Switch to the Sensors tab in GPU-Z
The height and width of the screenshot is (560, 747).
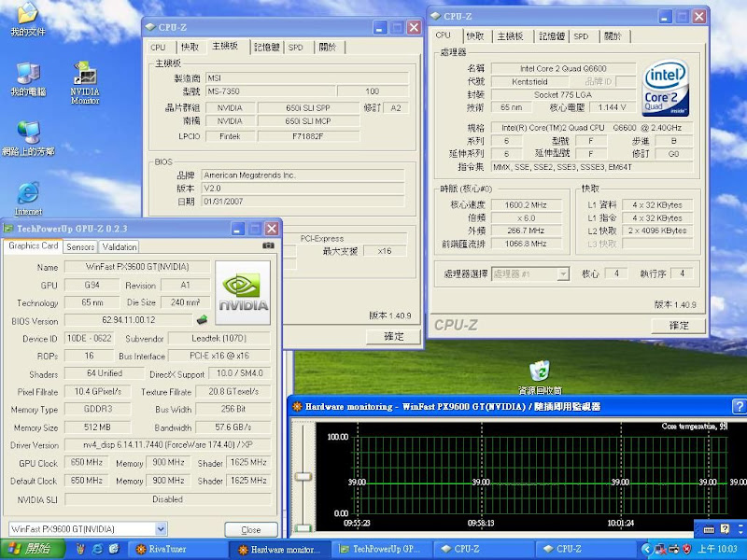[80, 246]
